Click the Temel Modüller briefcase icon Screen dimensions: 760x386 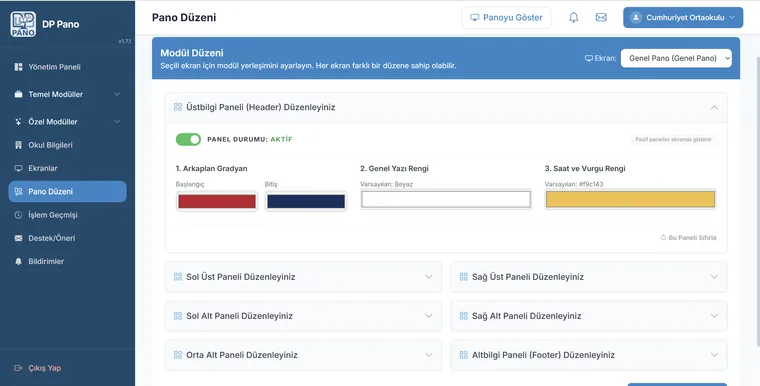18,94
